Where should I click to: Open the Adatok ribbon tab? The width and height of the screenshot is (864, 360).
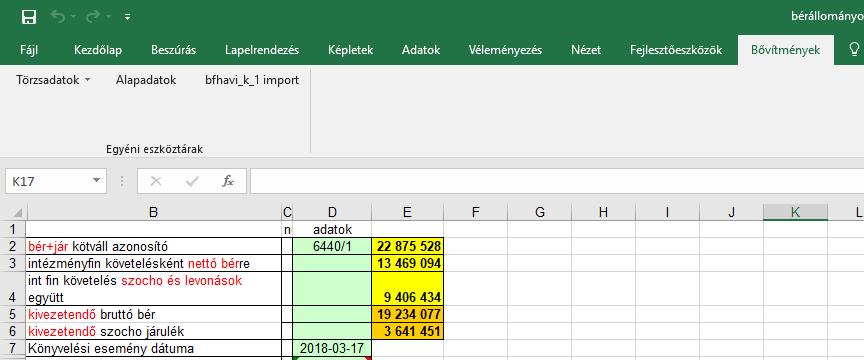pyautogui.click(x=421, y=50)
